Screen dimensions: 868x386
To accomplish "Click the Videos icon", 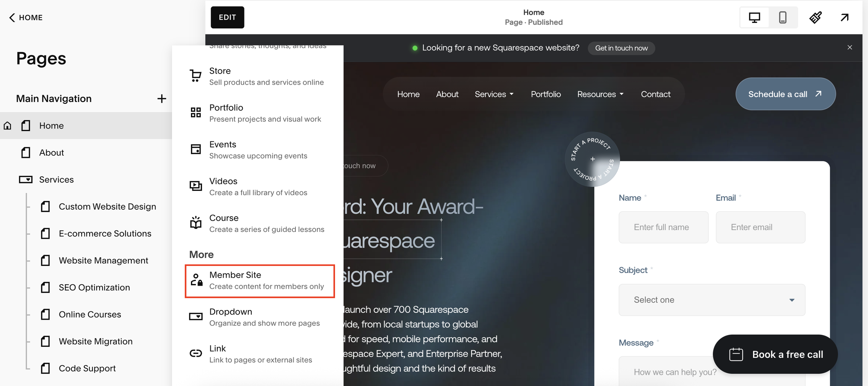I will pyautogui.click(x=195, y=186).
